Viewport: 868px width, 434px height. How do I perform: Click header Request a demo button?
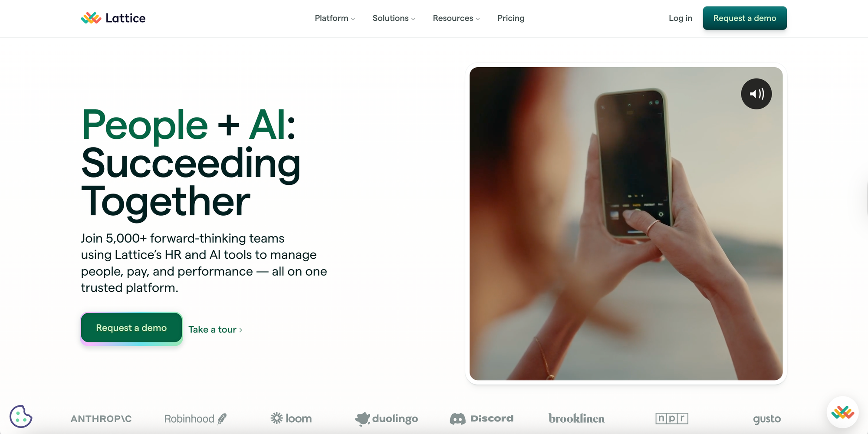(745, 18)
